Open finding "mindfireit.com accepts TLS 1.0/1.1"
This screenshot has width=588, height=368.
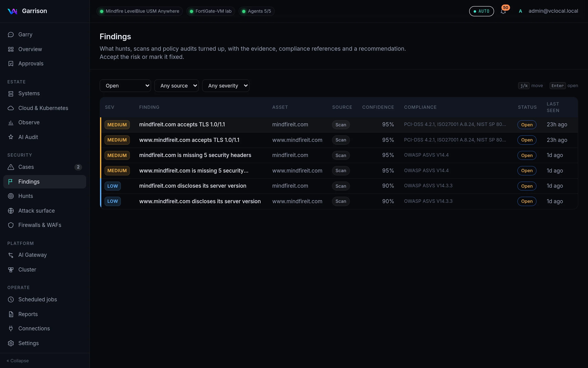tap(339, 125)
